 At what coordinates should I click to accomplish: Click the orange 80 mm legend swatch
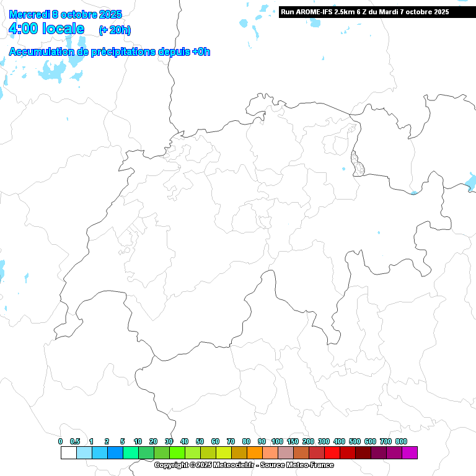255,453
